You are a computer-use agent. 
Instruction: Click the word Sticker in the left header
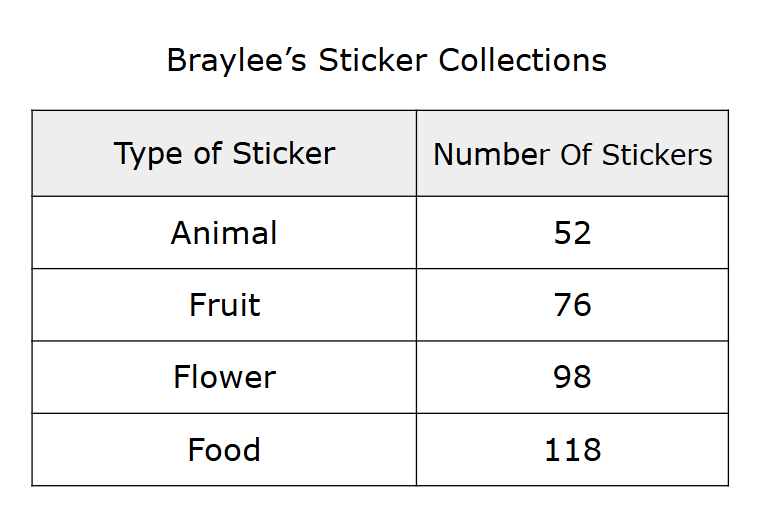(x=283, y=154)
